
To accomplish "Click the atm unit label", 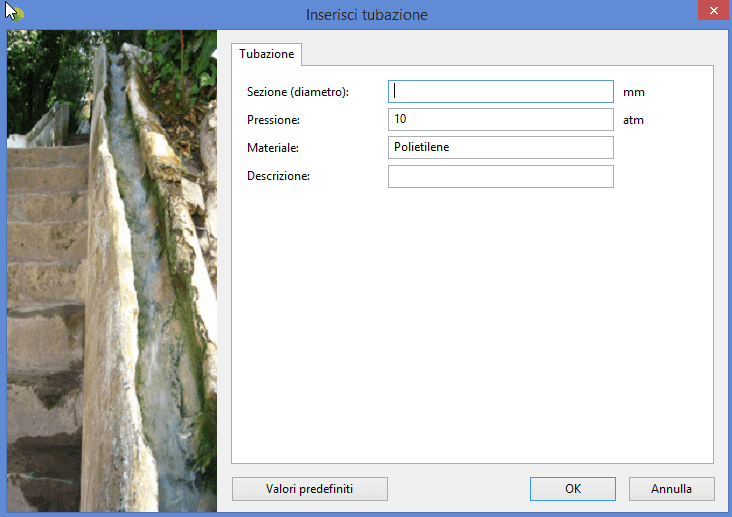I will point(633,120).
